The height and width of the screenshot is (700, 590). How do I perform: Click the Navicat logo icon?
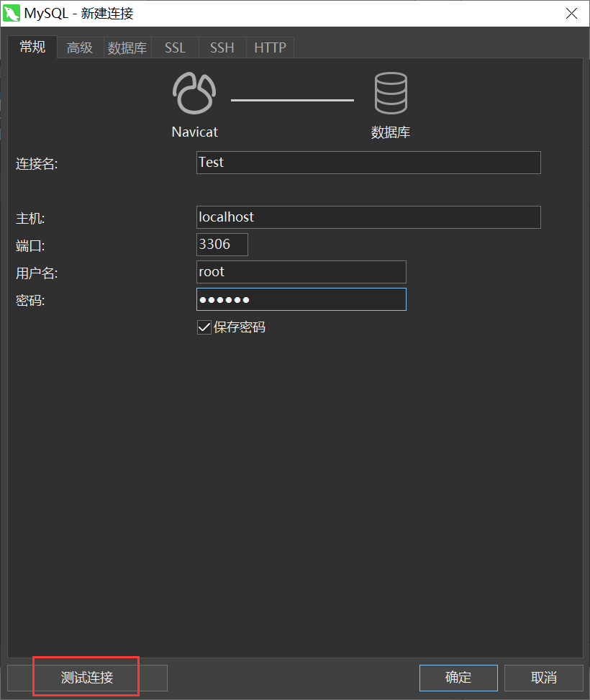[194, 92]
